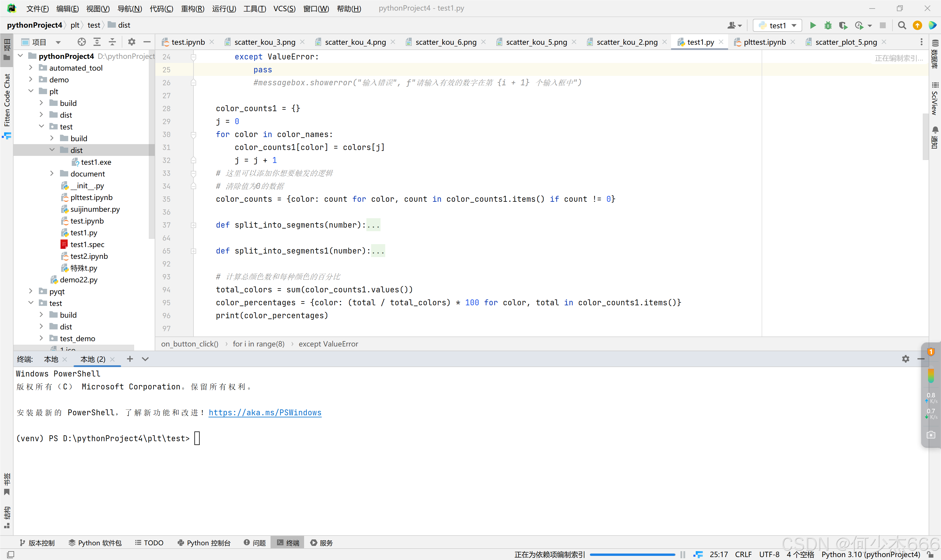
Task: Run the test1 configuration
Action: 813,25
